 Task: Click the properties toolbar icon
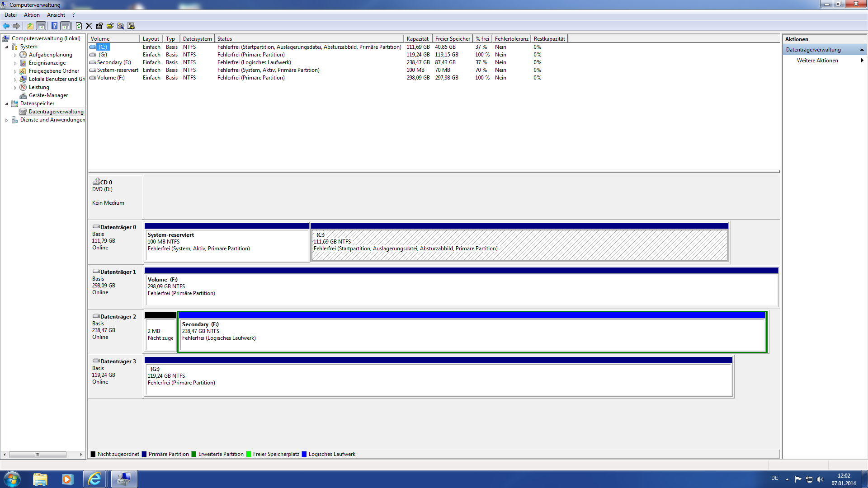[x=99, y=26]
